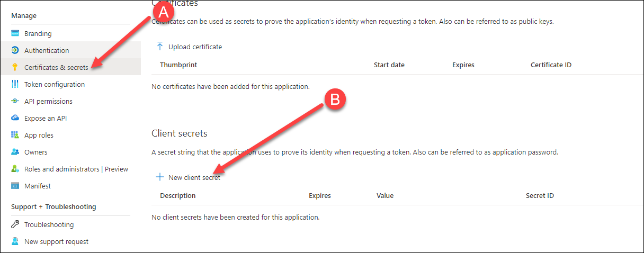644x253 pixels.
Task: Add a New client secret
Action: point(194,177)
